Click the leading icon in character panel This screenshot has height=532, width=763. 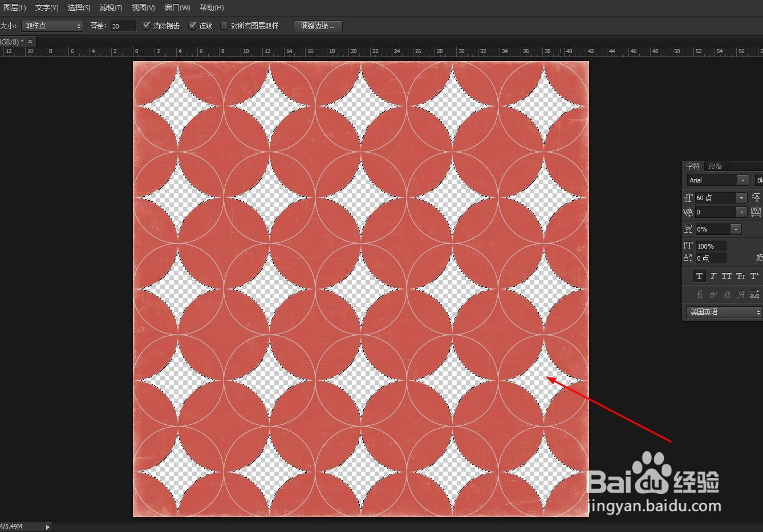click(756, 198)
